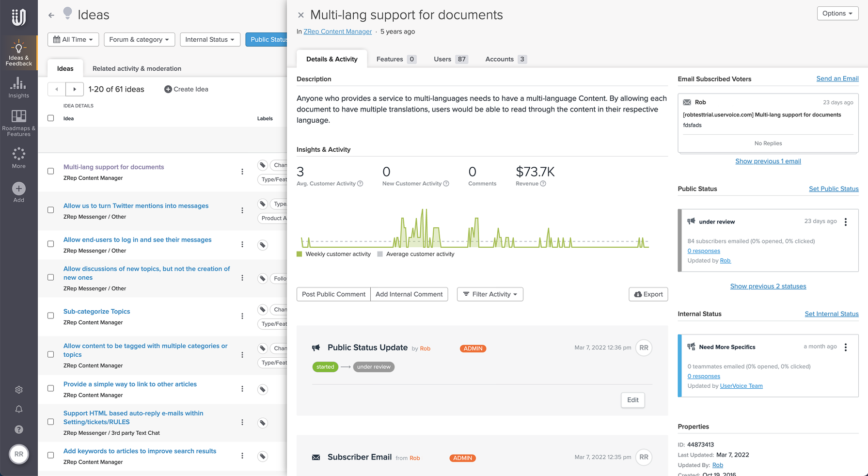Screen dimensions: 868x476
Task: Click the Set Public Status link
Action: (x=834, y=189)
